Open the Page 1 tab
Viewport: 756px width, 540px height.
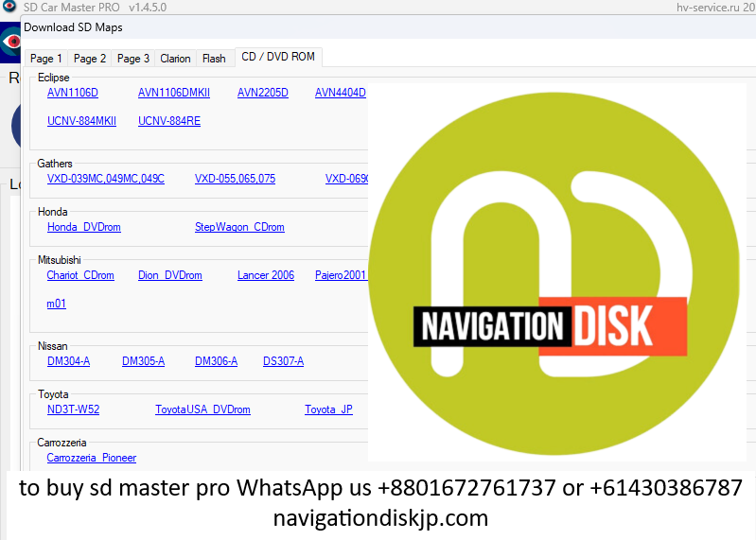pyautogui.click(x=46, y=59)
